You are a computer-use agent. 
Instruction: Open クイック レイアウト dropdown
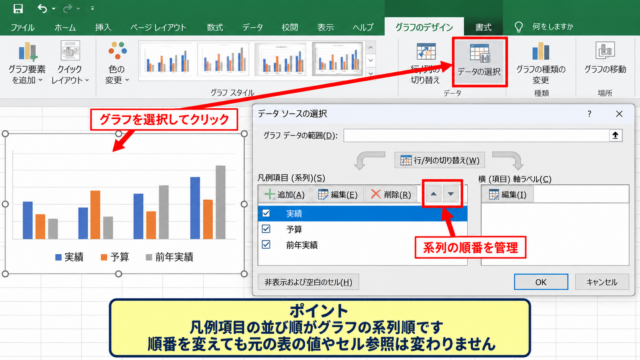(70, 63)
